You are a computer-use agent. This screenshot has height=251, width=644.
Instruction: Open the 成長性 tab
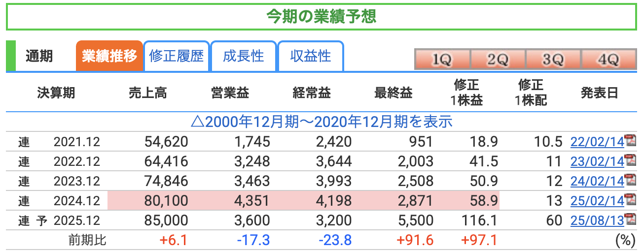tap(244, 56)
